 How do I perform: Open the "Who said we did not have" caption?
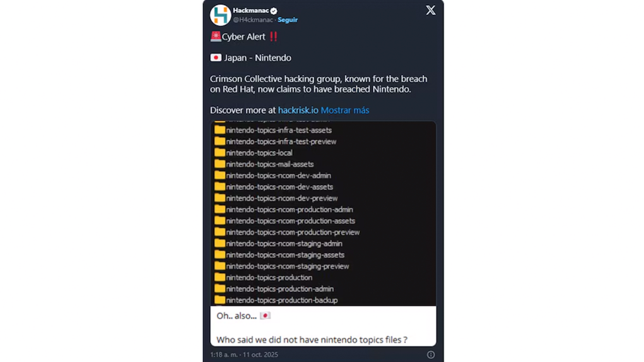pyautogui.click(x=312, y=340)
